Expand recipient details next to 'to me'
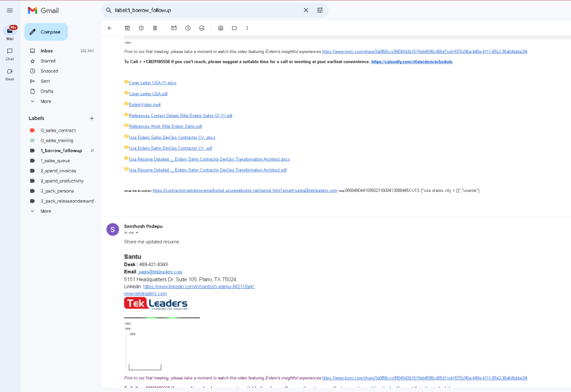The height and width of the screenshot is (392, 571). pos(137,233)
